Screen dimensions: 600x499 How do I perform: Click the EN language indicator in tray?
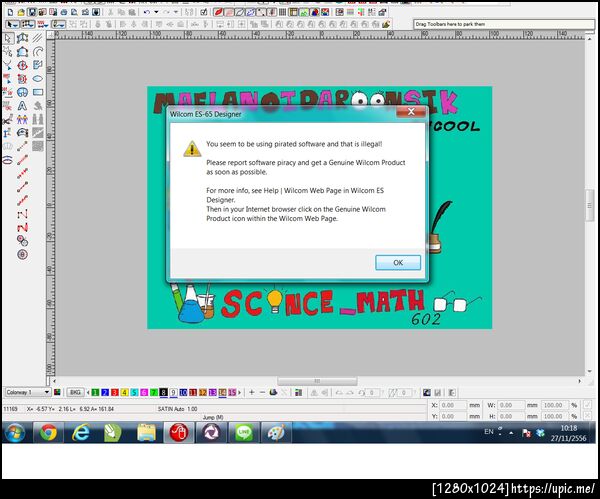(x=489, y=432)
